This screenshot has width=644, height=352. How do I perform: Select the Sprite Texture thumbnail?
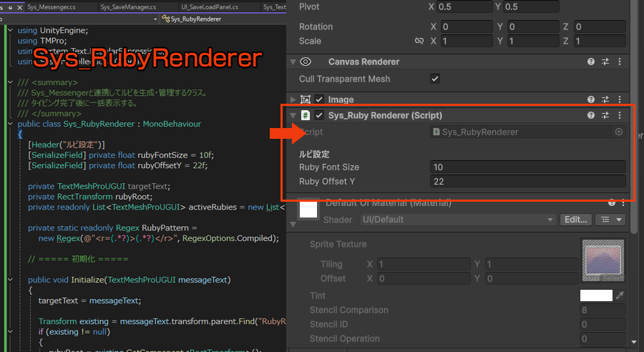click(x=603, y=260)
